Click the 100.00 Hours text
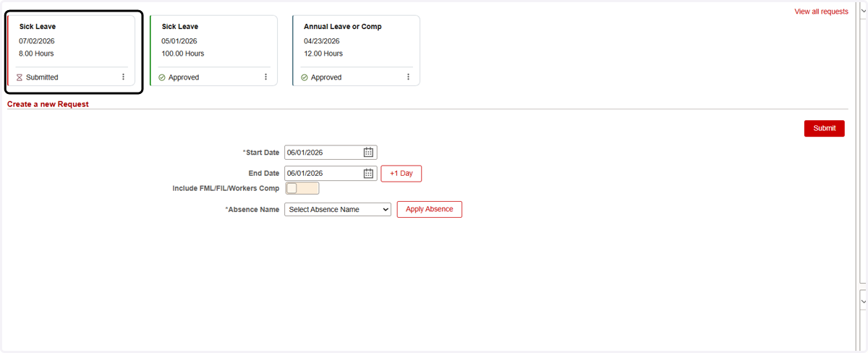868x353 pixels. (183, 54)
